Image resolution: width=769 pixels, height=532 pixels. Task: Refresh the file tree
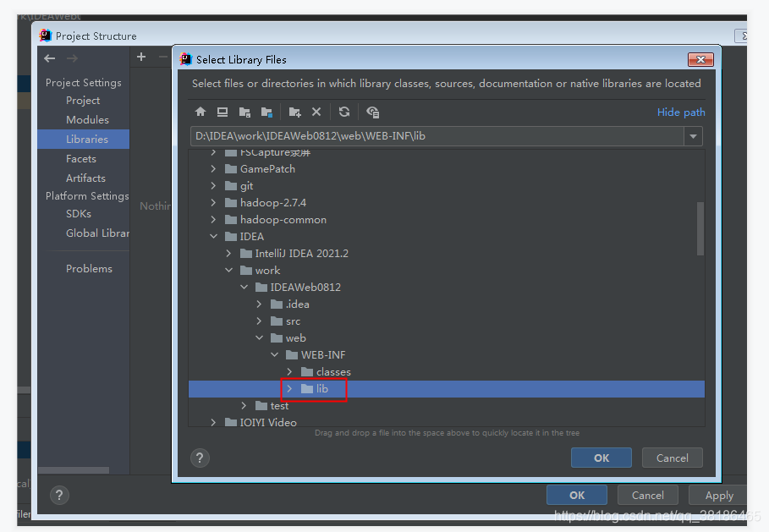coord(344,112)
